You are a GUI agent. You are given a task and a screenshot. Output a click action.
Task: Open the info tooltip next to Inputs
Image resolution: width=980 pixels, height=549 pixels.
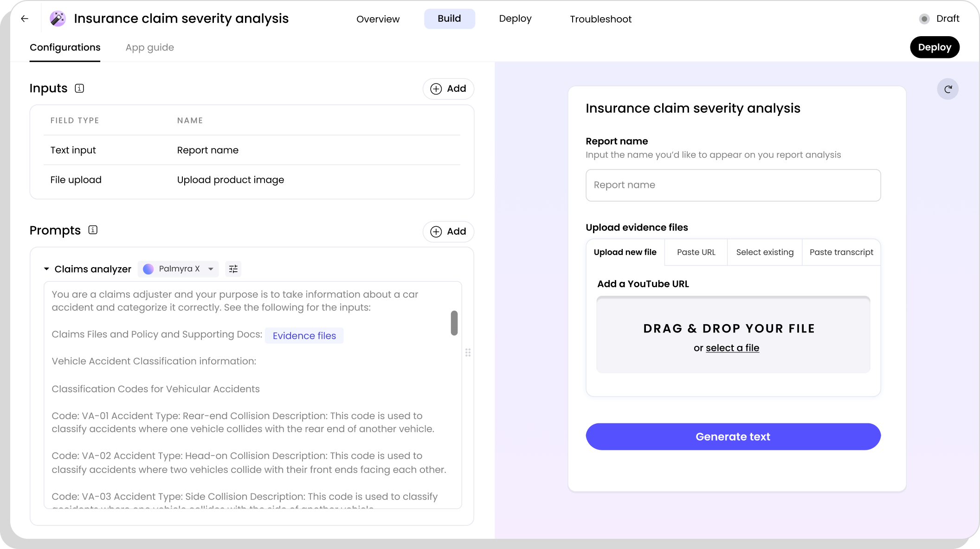[x=79, y=88]
